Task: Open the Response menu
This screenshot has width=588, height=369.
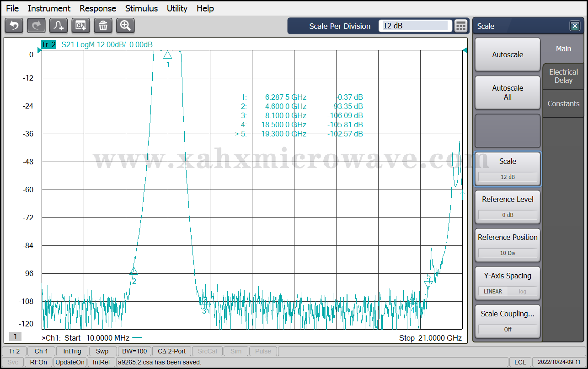Action: coord(98,8)
